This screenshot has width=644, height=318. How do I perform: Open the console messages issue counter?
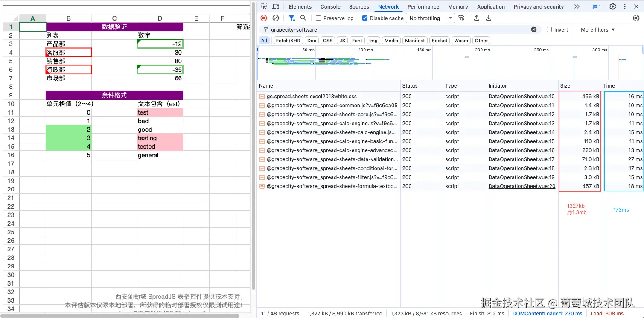(597, 7)
